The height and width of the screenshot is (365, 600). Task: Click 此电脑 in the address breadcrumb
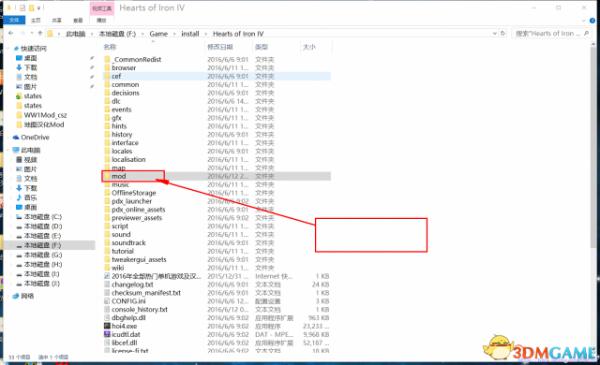pos(75,34)
